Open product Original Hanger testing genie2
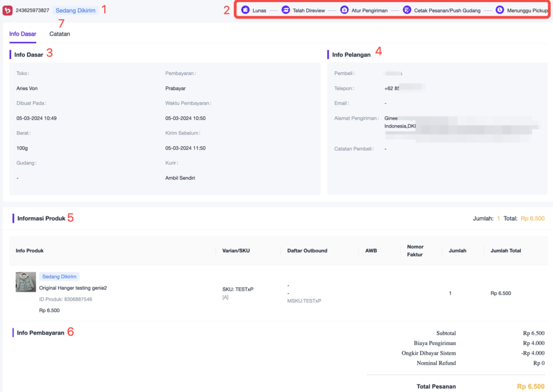The height and width of the screenshot is (392, 553). (x=73, y=288)
